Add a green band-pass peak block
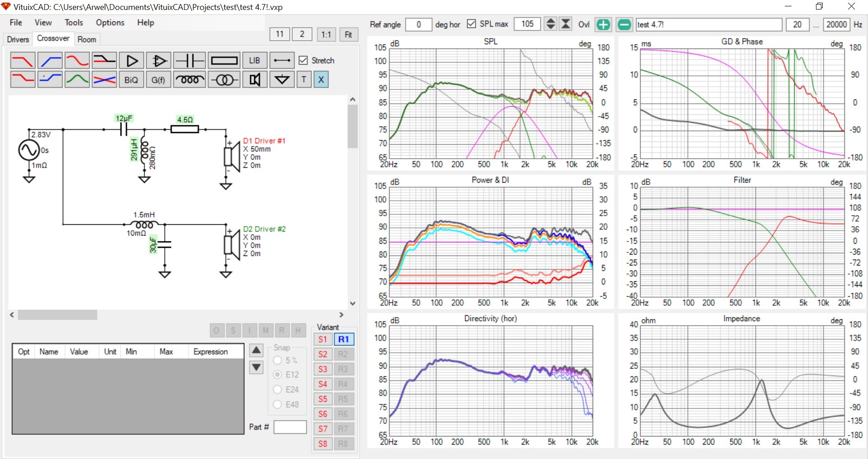 coord(77,80)
